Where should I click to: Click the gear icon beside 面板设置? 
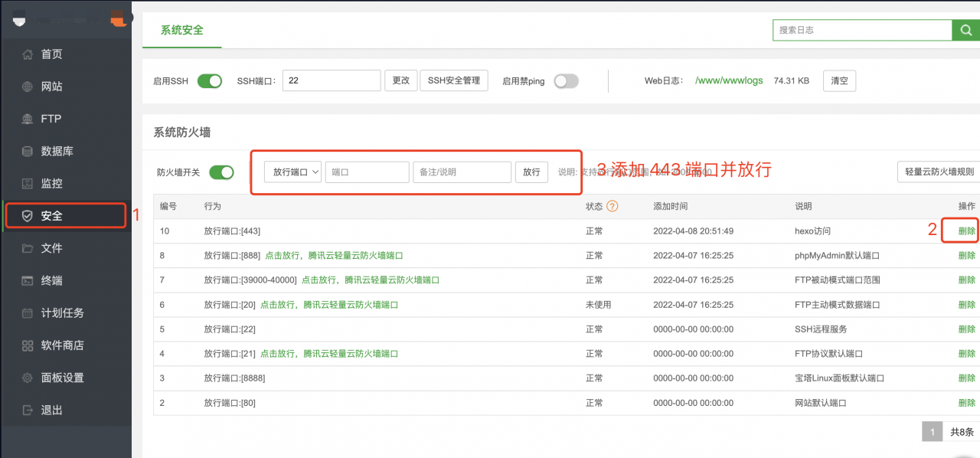[x=28, y=378]
